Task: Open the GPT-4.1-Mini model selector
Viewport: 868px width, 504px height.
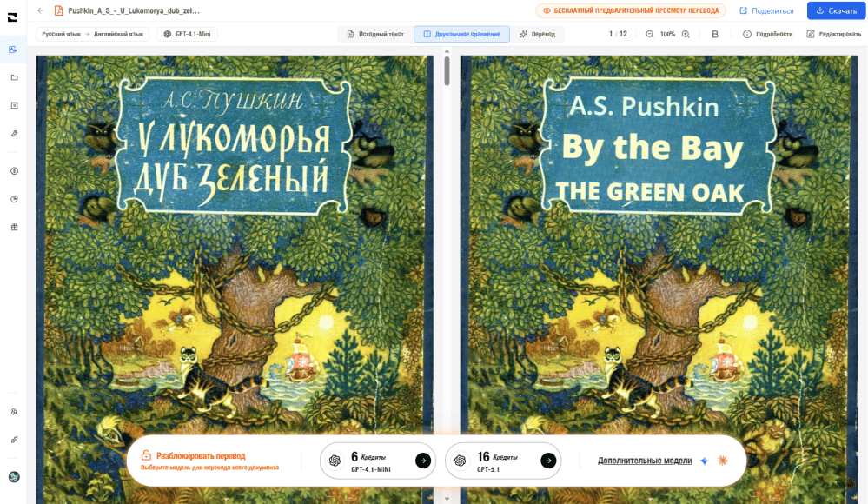Action: 187,35
